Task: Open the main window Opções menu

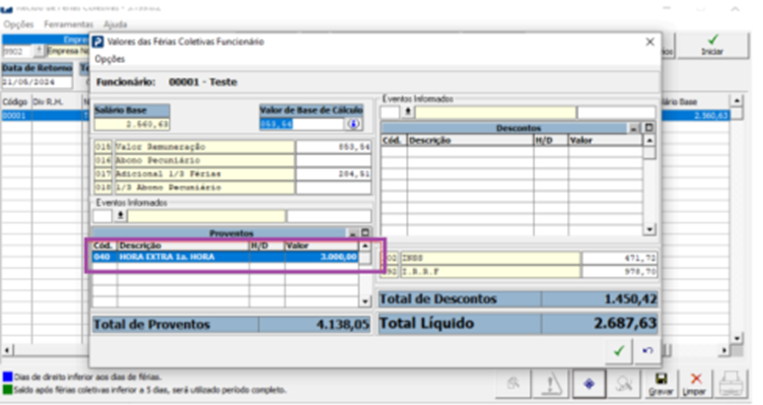Action: 18,24
